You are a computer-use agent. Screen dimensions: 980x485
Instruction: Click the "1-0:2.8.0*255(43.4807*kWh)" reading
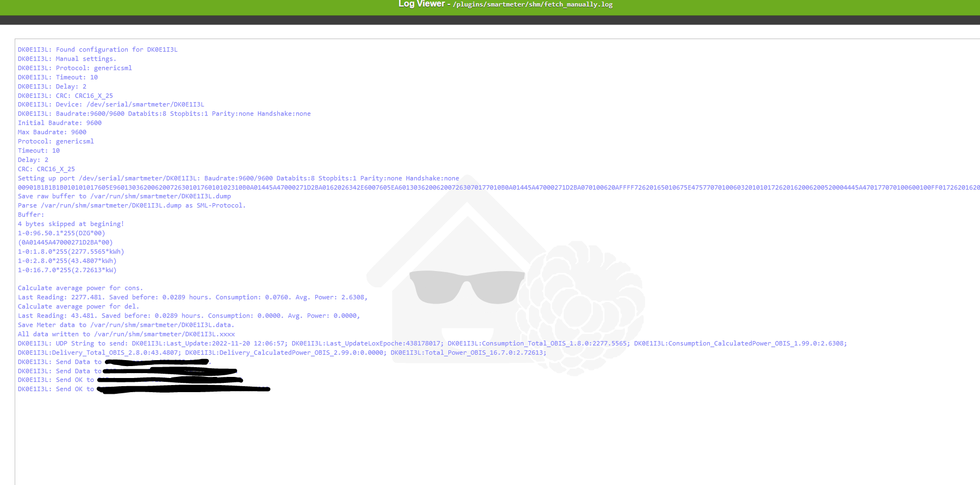[67, 261]
